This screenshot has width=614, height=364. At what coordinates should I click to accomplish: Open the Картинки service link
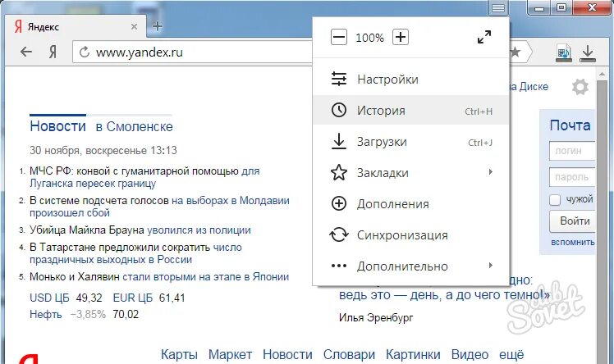(413, 355)
